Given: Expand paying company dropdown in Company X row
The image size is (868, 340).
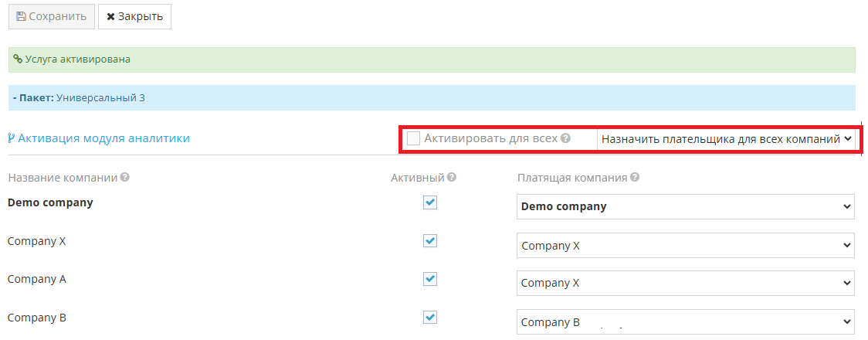Looking at the screenshot, I should point(685,246).
